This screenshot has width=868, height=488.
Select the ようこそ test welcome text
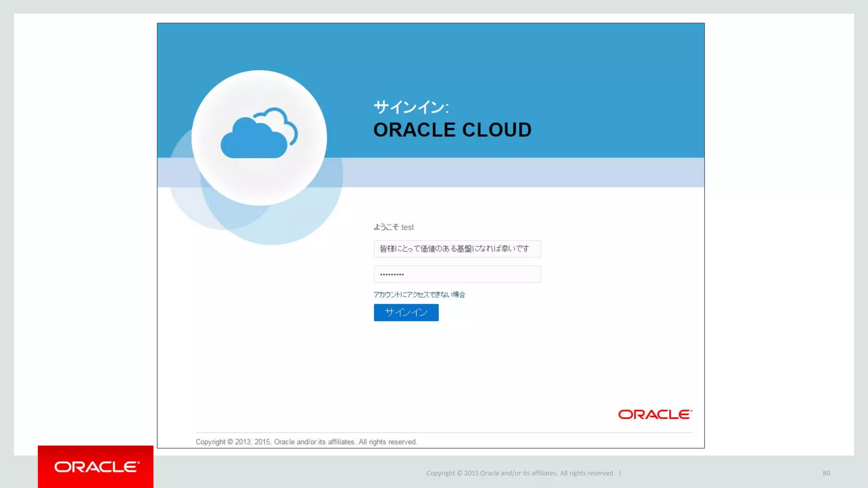coord(393,227)
